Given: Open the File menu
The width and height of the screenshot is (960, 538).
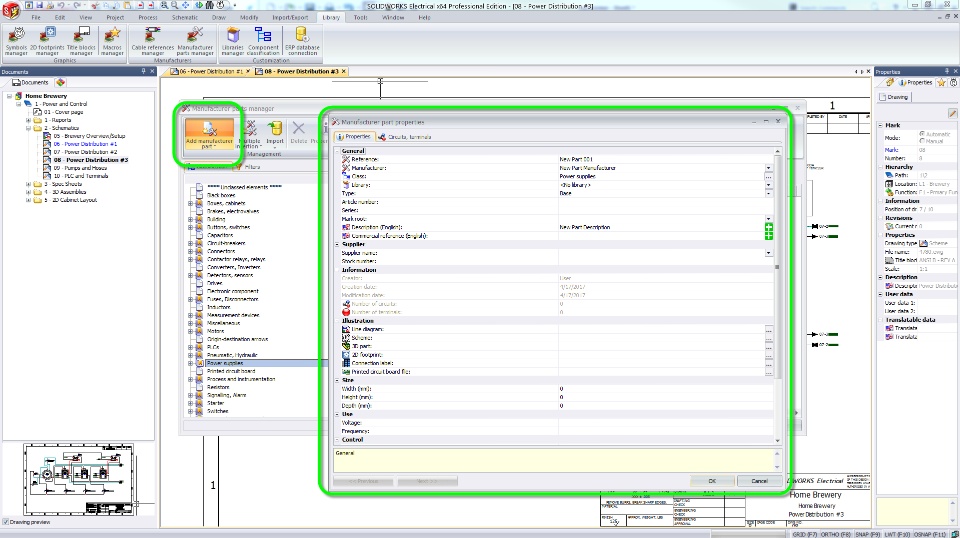Looking at the screenshot, I should pos(36,18).
